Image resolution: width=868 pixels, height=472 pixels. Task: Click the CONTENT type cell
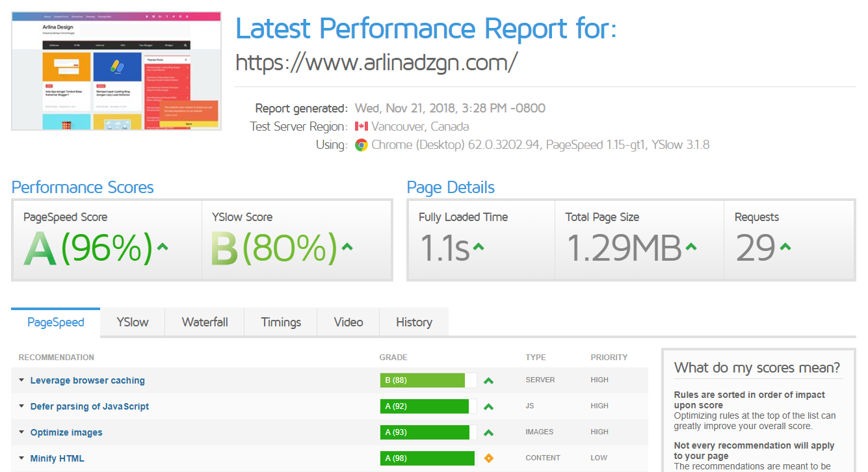coord(543,458)
